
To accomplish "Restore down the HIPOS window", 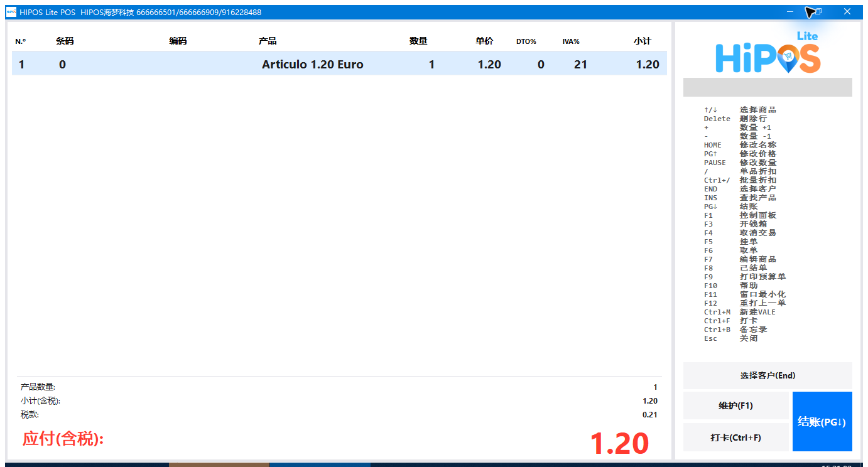I will [818, 12].
